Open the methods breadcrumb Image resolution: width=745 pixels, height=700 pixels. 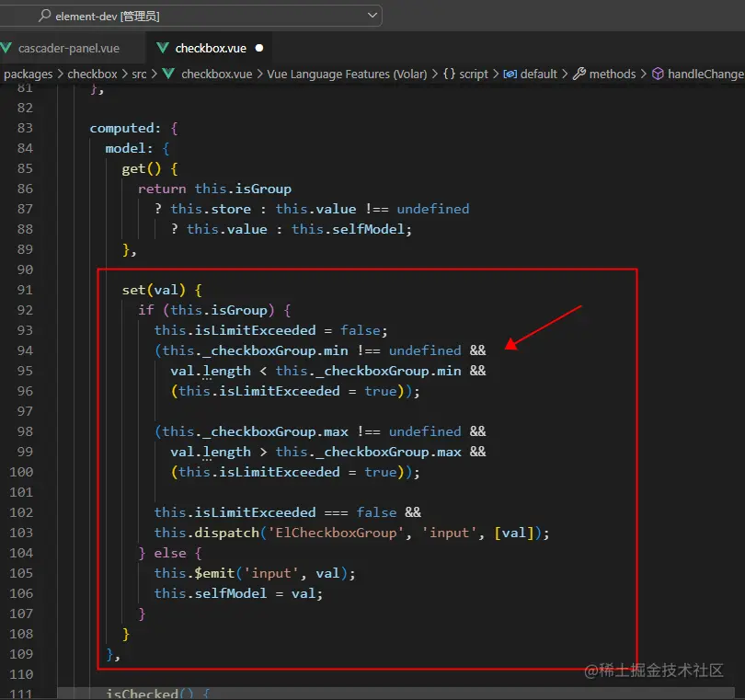click(x=613, y=75)
